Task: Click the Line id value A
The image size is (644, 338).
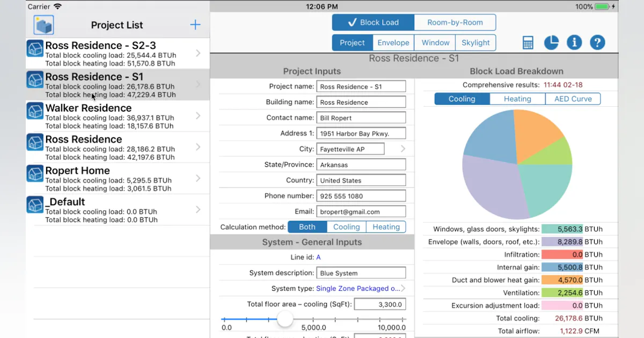Action: [x=318, y=258]
